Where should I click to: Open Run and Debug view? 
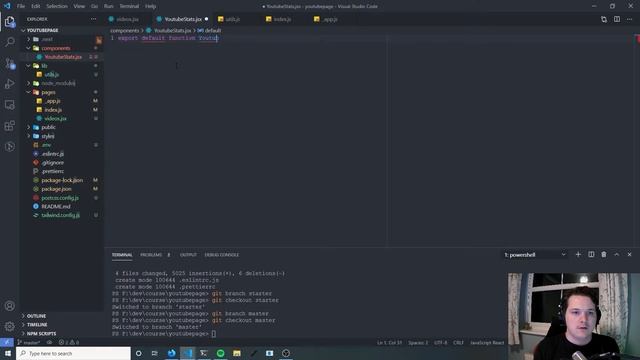10,84
